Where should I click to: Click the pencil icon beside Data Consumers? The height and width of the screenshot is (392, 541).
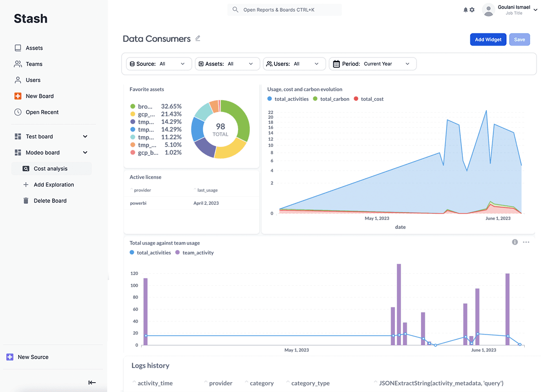pos(198,38)
